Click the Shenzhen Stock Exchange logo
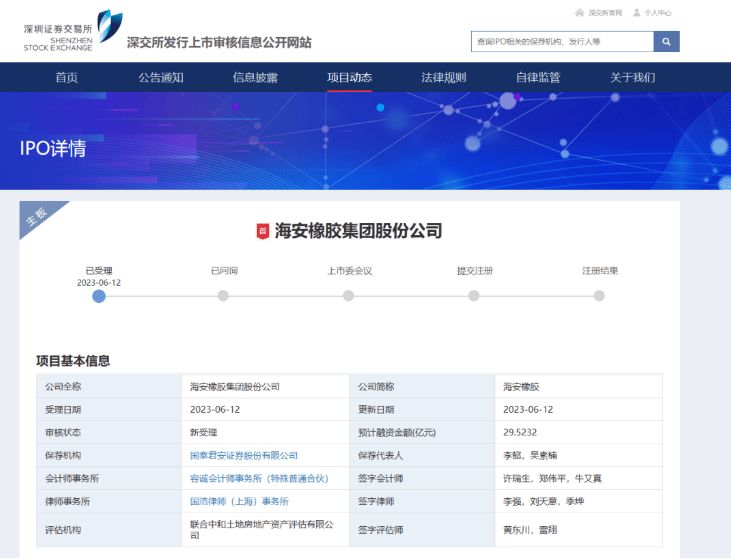Image resolution: width=731 pixels, height=559 pixels. (73, 31)
